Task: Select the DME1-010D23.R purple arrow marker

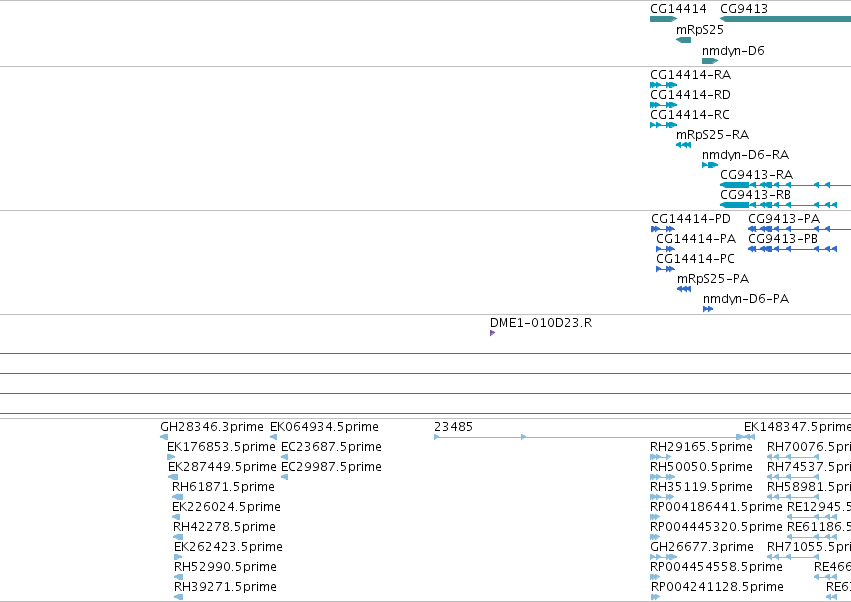Action: click(x=492, y=333)
